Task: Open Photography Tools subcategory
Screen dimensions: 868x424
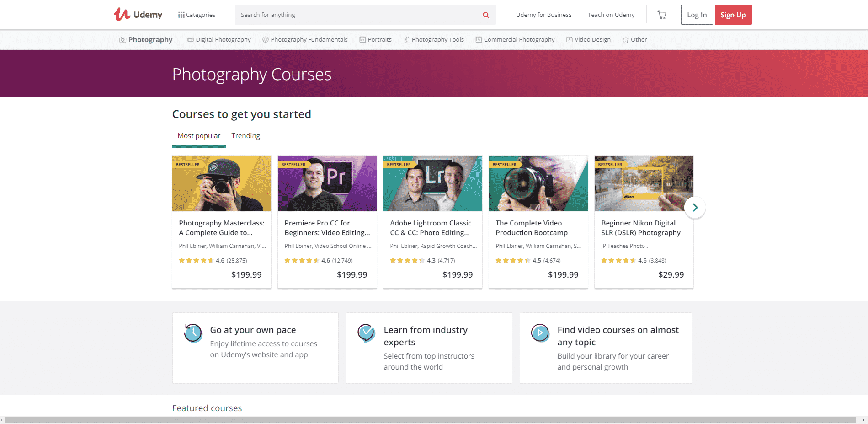Action: [434, 40]
